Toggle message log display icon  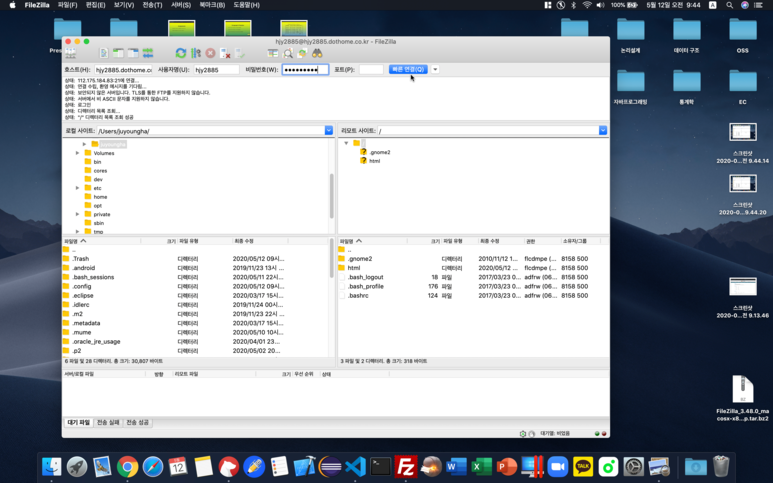click(104, 53)
